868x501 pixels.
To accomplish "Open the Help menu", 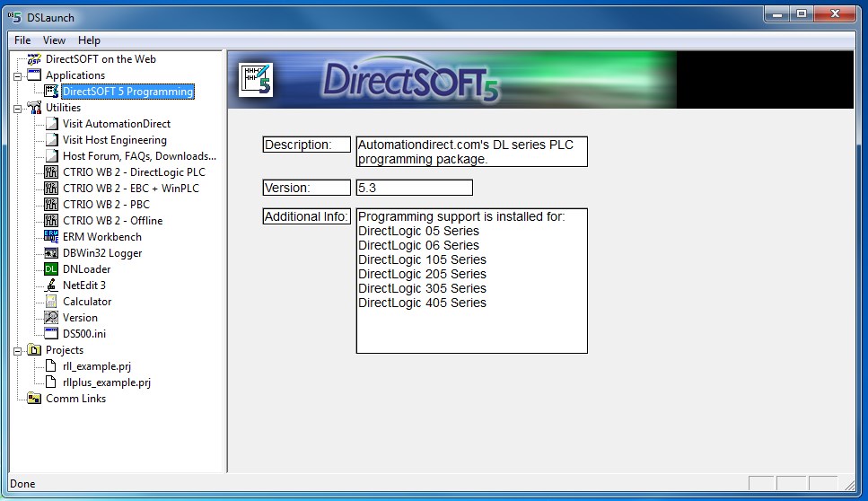I will click(89, 40).
